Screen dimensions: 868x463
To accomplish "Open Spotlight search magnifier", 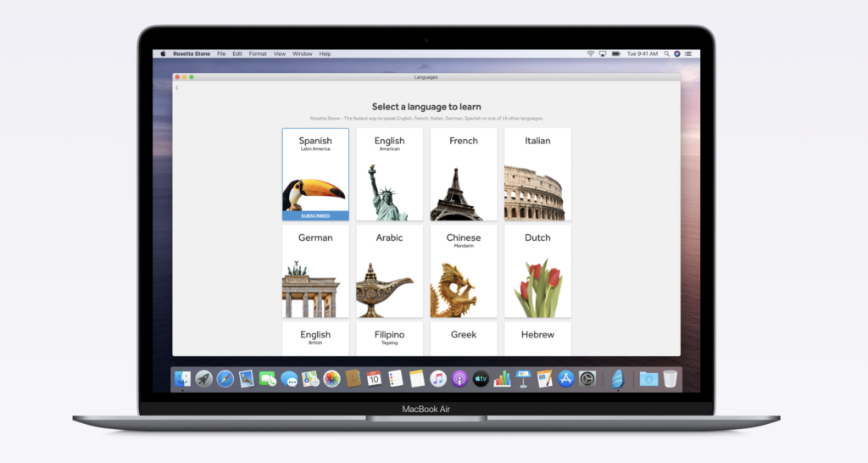I will pos(666,53).
